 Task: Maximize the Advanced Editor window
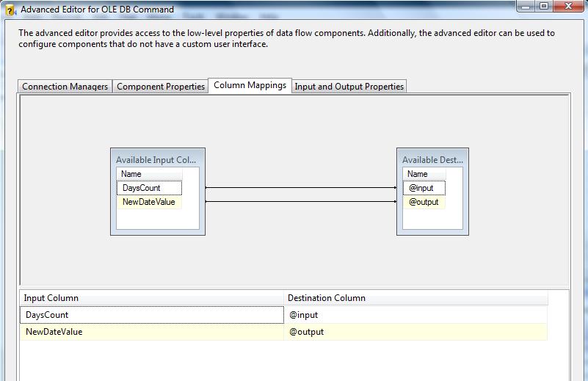pos(543,7)
